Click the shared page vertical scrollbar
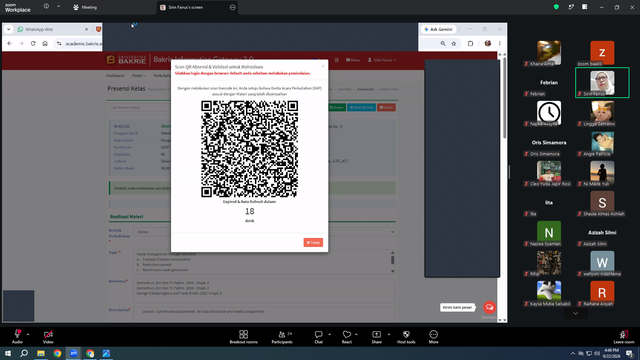 point(504,97)
